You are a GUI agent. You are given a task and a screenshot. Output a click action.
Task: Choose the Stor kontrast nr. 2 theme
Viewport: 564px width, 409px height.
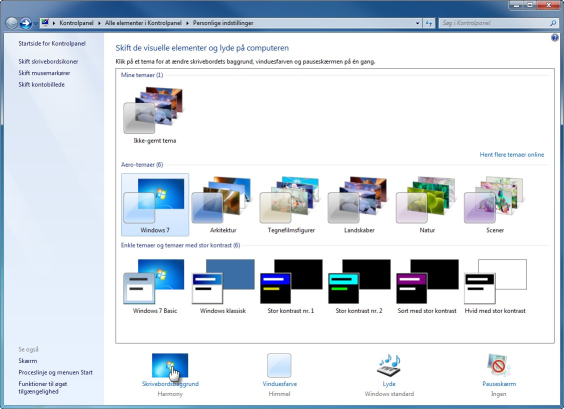[359, 286]
